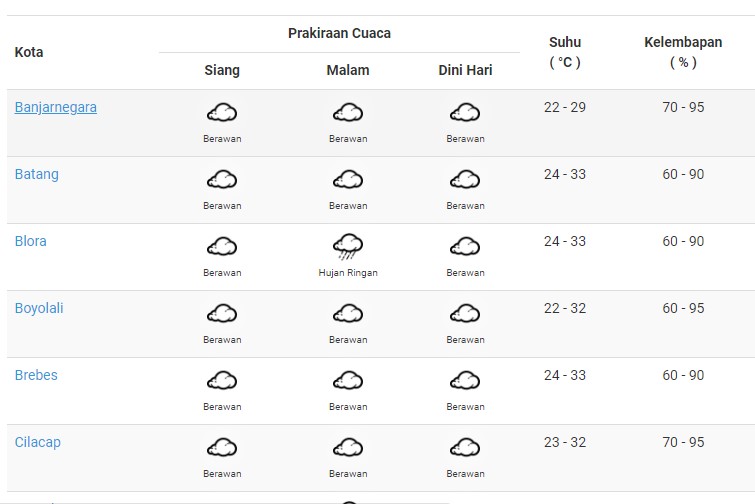
Task: Click Batang's daytime cloudy weather icon
Action: tap(221, 180)
